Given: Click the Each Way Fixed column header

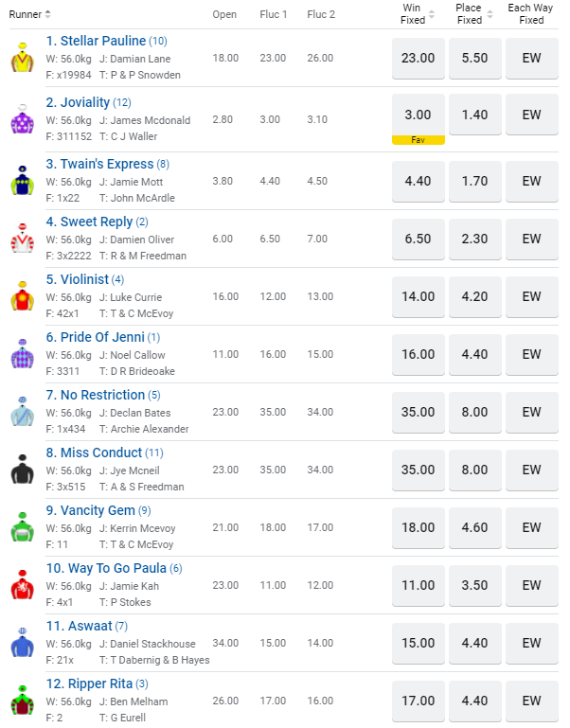Looking at the screenshot, I should point(531,14).
